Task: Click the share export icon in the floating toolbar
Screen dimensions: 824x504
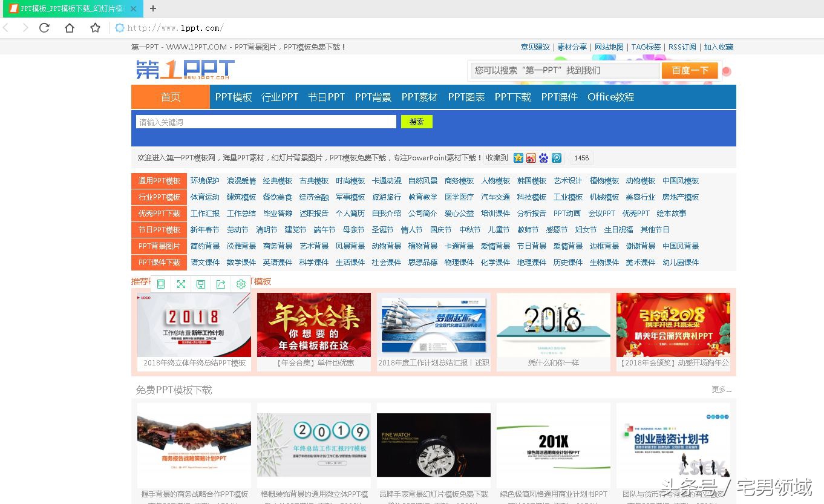Action: tap(221, 284)
